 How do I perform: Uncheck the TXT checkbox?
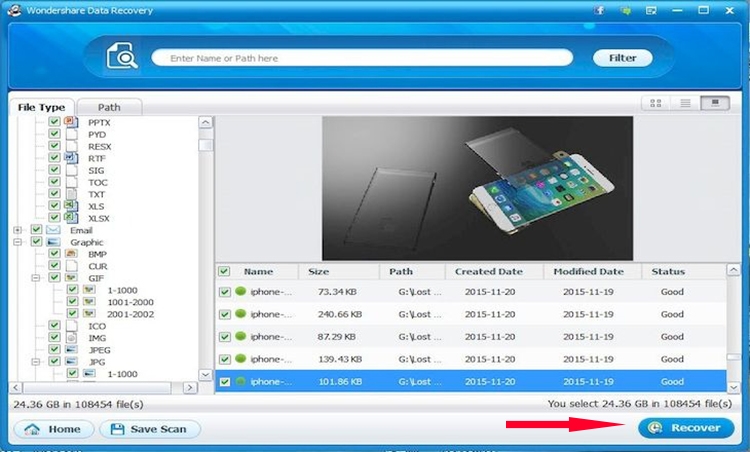point(54,193)
